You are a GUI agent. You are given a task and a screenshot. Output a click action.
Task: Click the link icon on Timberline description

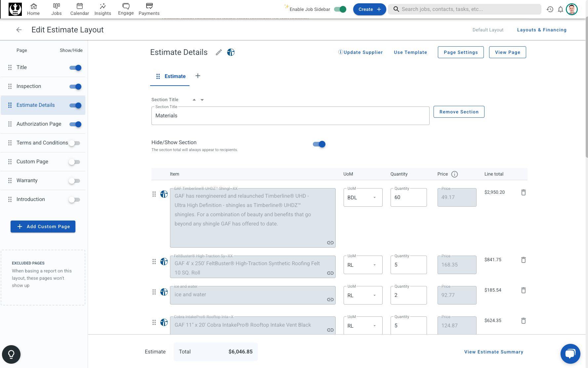tap(330, 243)
